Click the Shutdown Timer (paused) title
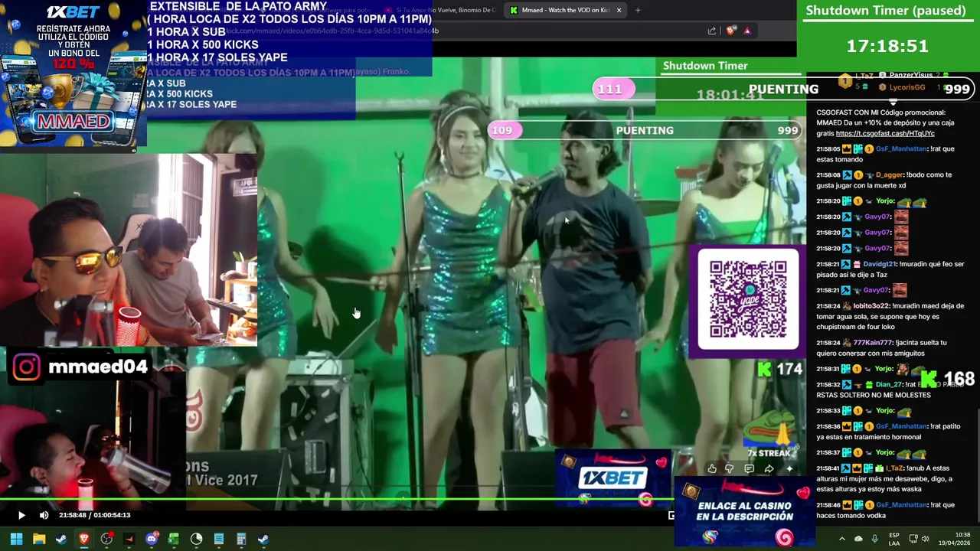 pyautogui.click(x=885, y=11)
